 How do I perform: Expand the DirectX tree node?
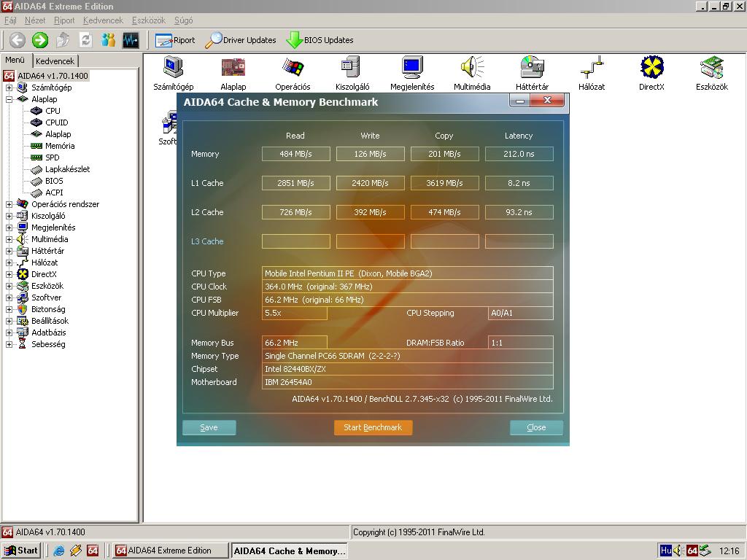coord(9,274)
